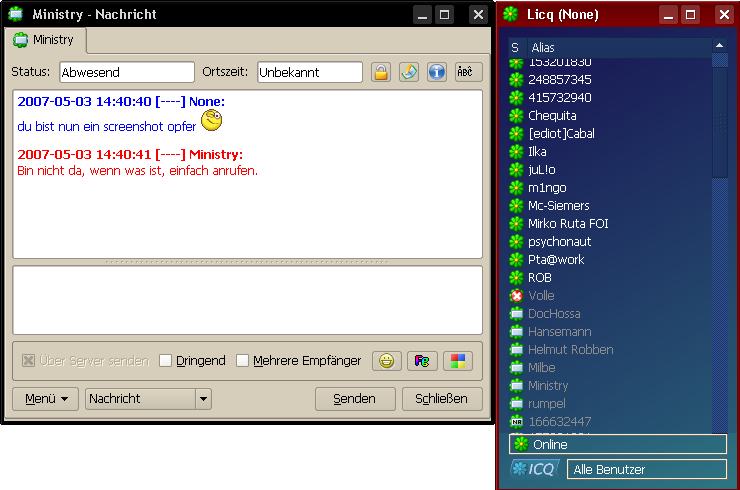Minimize the Licq window
Screen dimensions: 740x490
[x=668, y=15]
